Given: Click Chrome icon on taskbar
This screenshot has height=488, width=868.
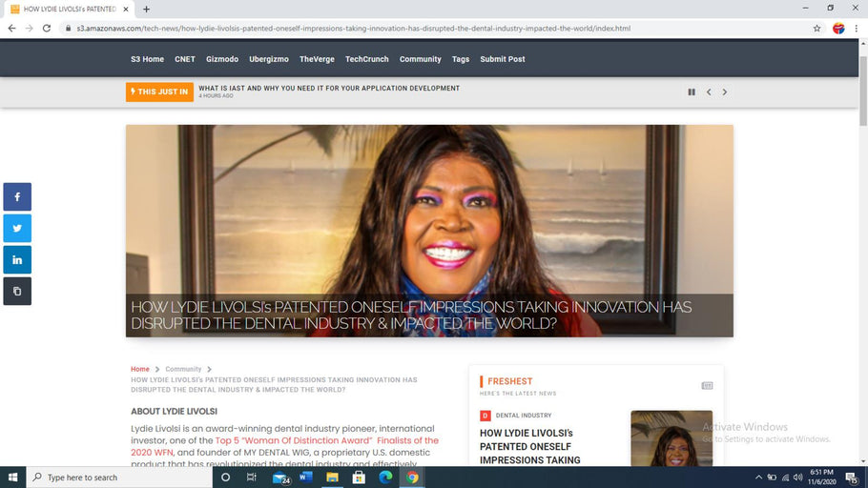Looking at the screenshot, I should [x=412, y=477].
